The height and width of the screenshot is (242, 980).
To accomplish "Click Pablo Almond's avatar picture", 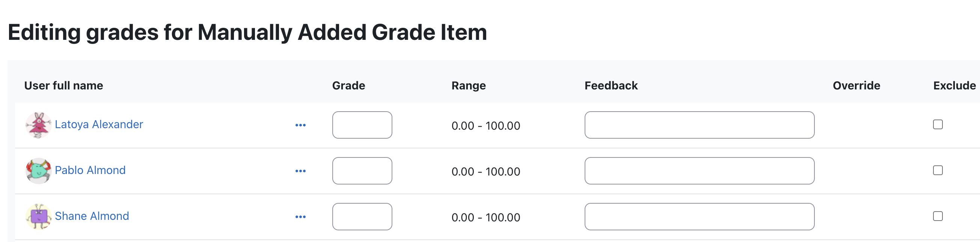I will pyautogui.click(x=38, y=171).
